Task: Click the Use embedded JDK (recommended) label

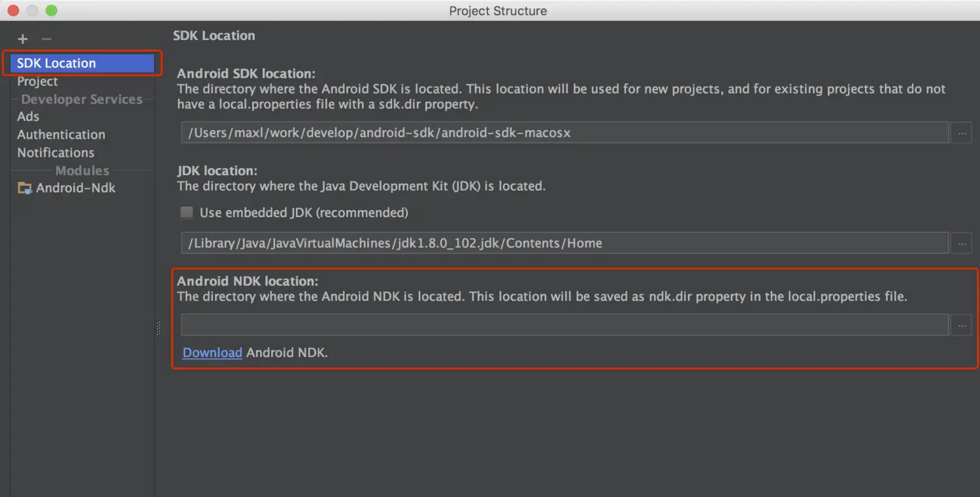Action: (304, 213)
